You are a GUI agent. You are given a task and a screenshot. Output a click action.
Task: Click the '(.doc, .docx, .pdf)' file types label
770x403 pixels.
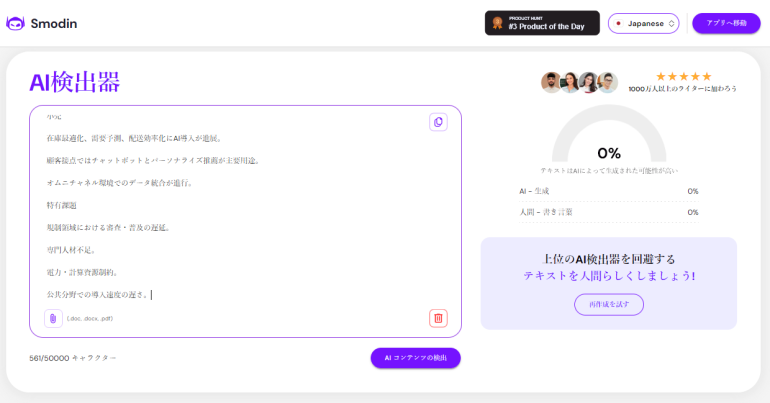pos(90,319)
